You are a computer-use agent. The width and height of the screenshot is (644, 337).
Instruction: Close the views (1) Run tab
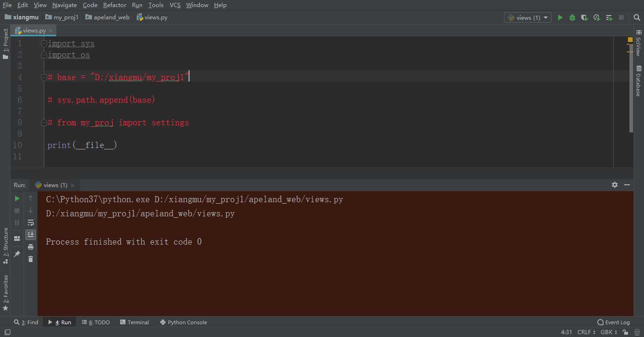point(72,185)
